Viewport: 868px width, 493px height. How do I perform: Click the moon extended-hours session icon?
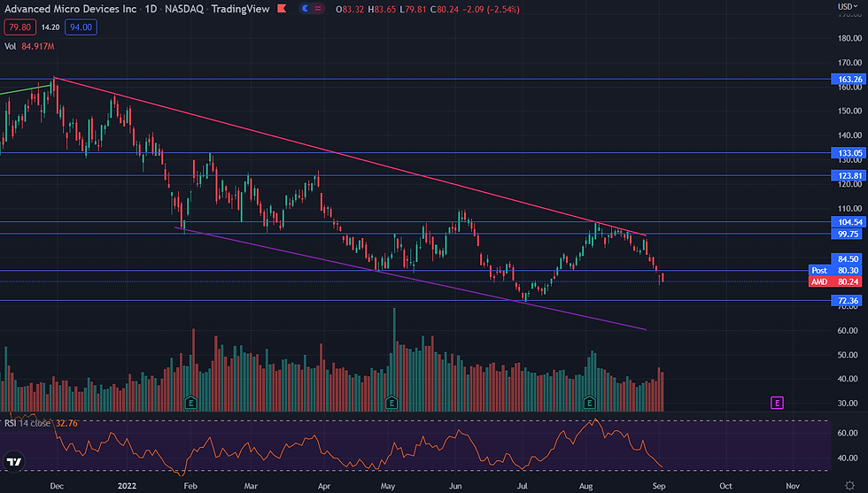(x=305, y=8)
